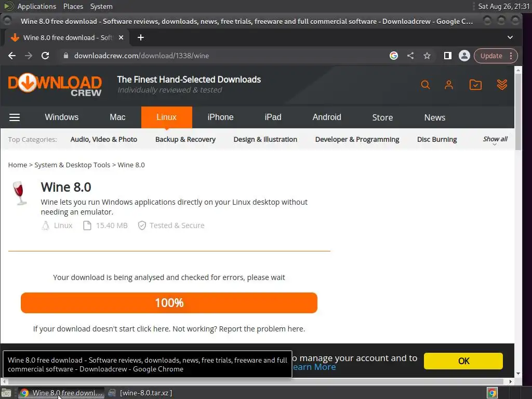
Task: Click the clock showing Sat Aug 26
Action: (x=503, y=6)
